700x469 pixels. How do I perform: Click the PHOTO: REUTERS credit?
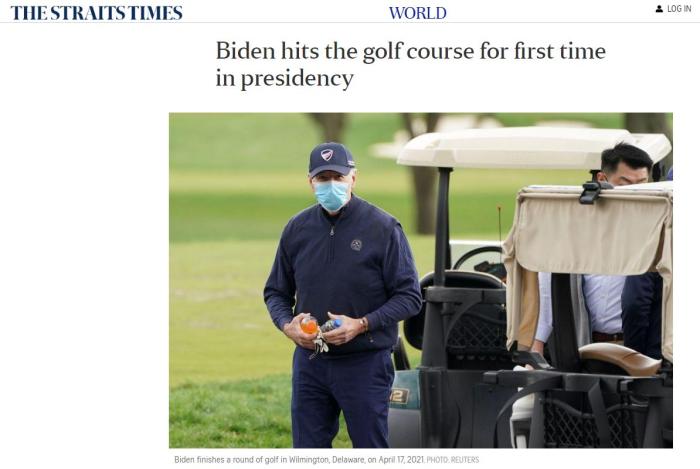453,459
